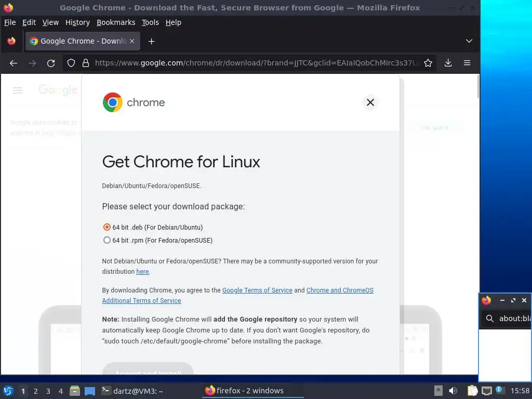Open the Chrome and ChromeOS terms link
The height and width of the screenshot is (399, 532).
[x=340, y=290]
